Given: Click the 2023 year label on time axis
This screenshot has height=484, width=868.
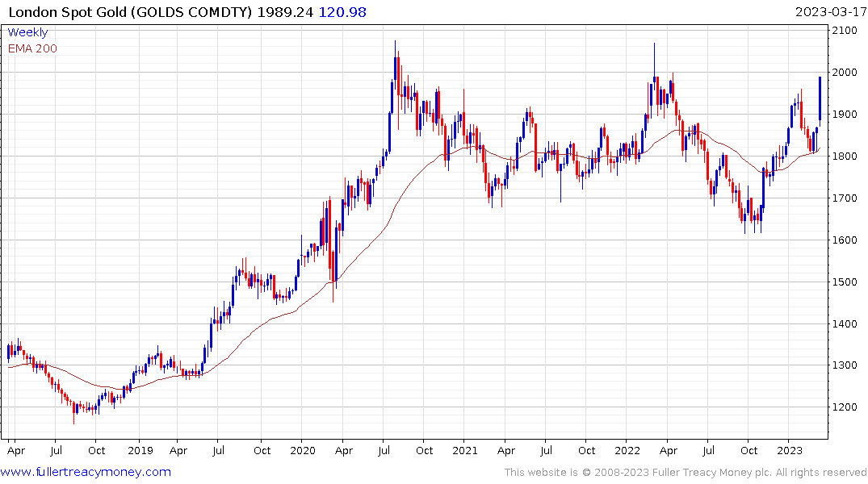Looking at the screenshot, I should [790, 451].
